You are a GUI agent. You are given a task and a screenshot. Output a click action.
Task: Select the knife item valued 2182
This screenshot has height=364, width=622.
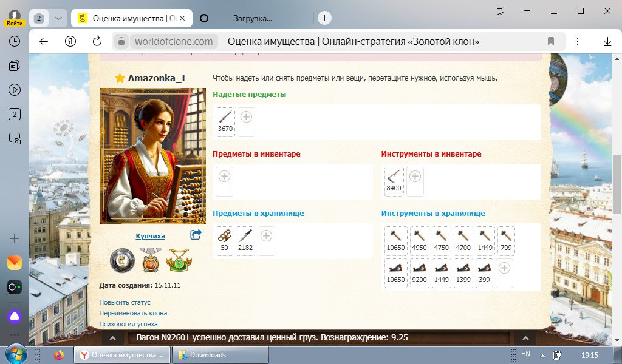click(x=245, y=240)
